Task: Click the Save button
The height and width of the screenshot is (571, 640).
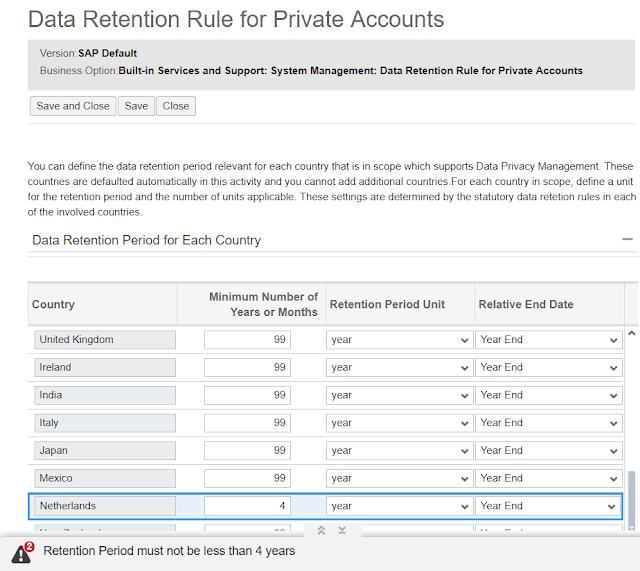Action: point(136,106)
